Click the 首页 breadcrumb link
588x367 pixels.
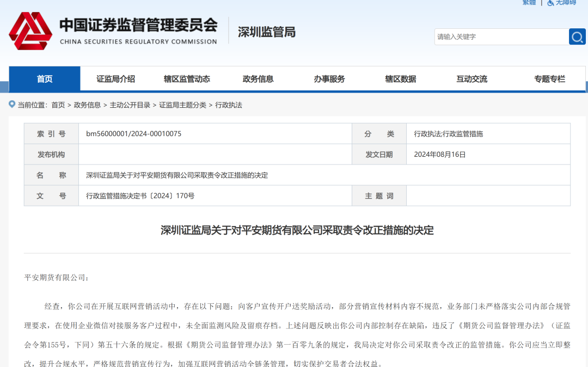pyautogui.click(x=58, y=105)
